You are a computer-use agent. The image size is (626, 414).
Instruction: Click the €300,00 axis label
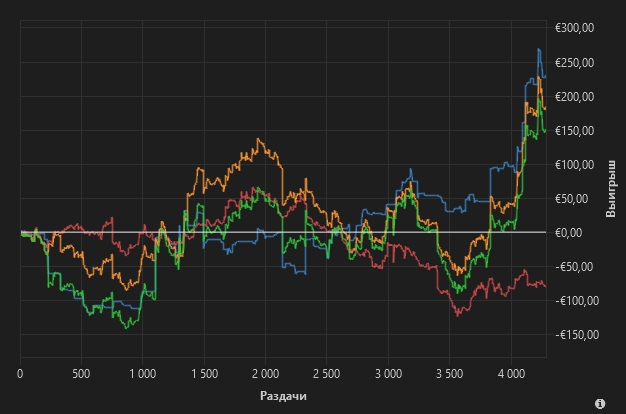pos(574,28)
